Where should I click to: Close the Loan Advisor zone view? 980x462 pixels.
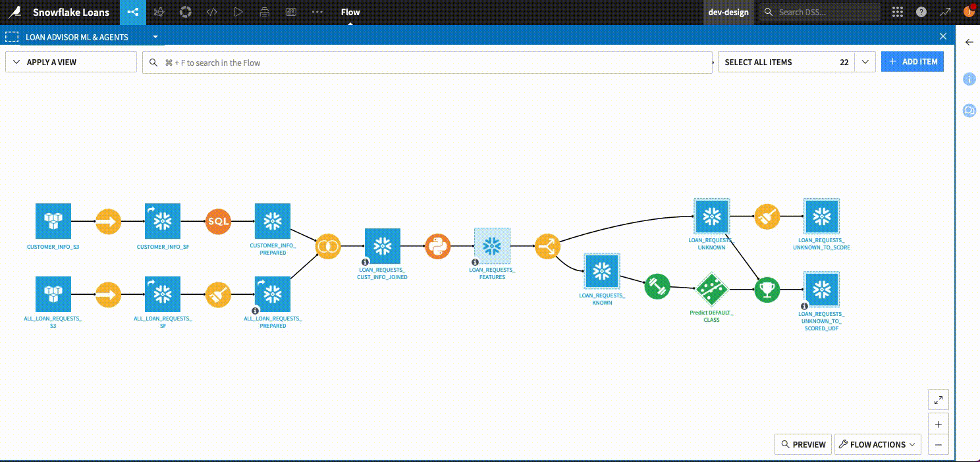943,37
